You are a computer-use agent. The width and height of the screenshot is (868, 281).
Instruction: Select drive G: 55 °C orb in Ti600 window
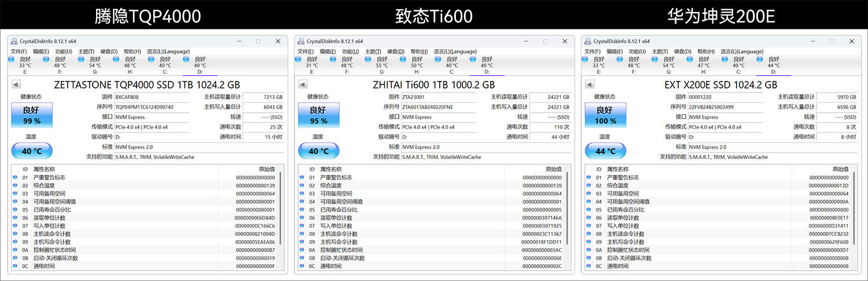pos(368,59)
